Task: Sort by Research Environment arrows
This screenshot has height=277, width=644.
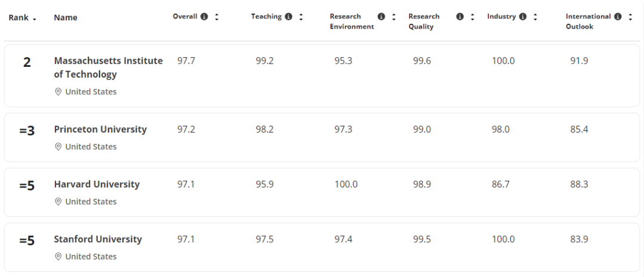Action: pos(394,17)
